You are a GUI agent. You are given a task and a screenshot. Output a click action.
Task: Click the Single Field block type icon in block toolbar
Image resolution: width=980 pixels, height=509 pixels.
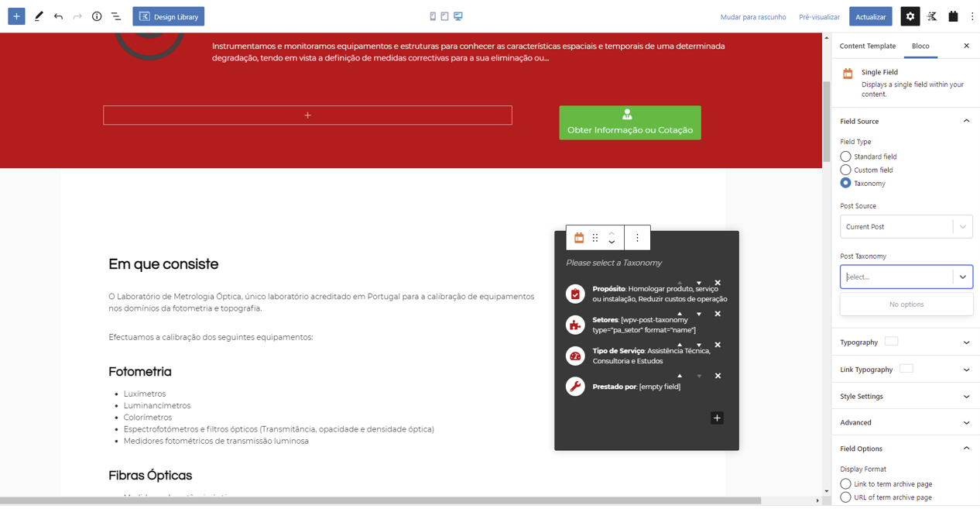tap(579, 238)
